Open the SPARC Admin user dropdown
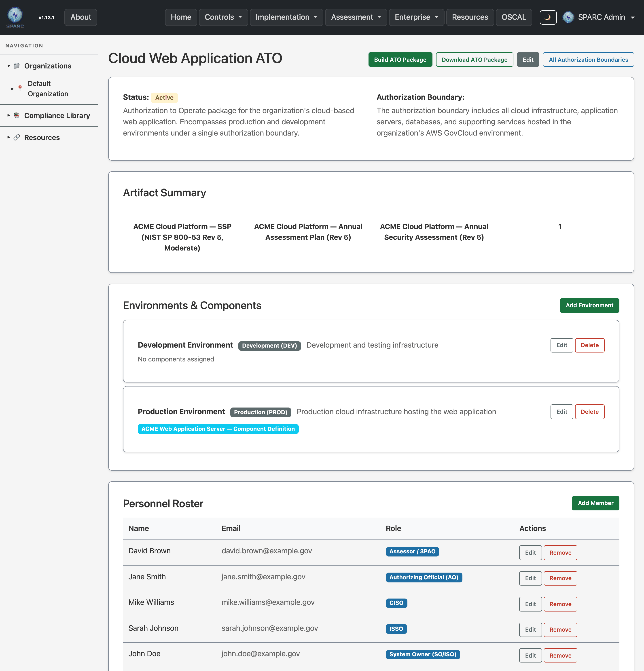Viewport: 644px width, 671px height. (599, 17)
